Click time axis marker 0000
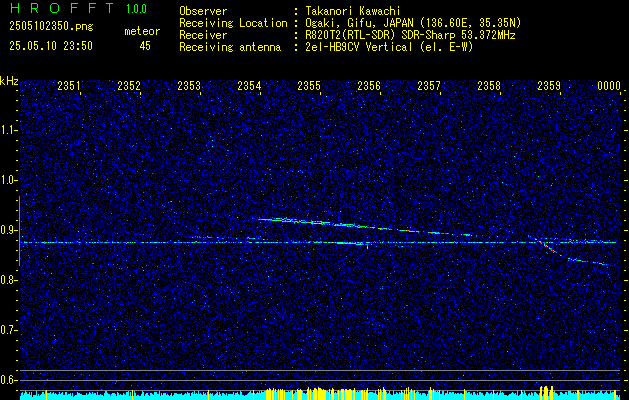The image size is (629, 400). pyautogui.click(x=609, y=85)
